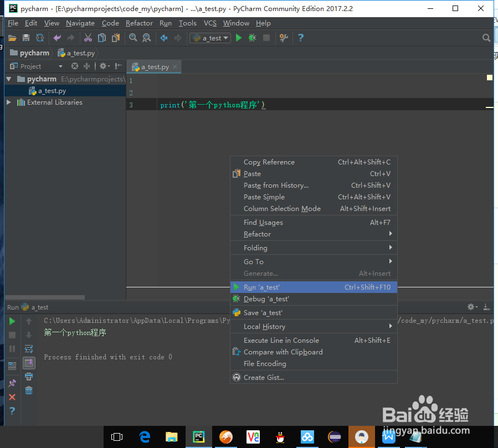This screenshot has width=498, height=448.
Task: Click the Open folder toolbar icon
Action: point(12,38)
